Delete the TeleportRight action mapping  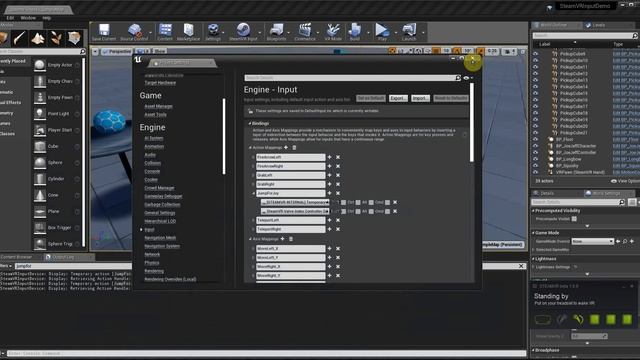pyautogui.click(x=338, y=229)
